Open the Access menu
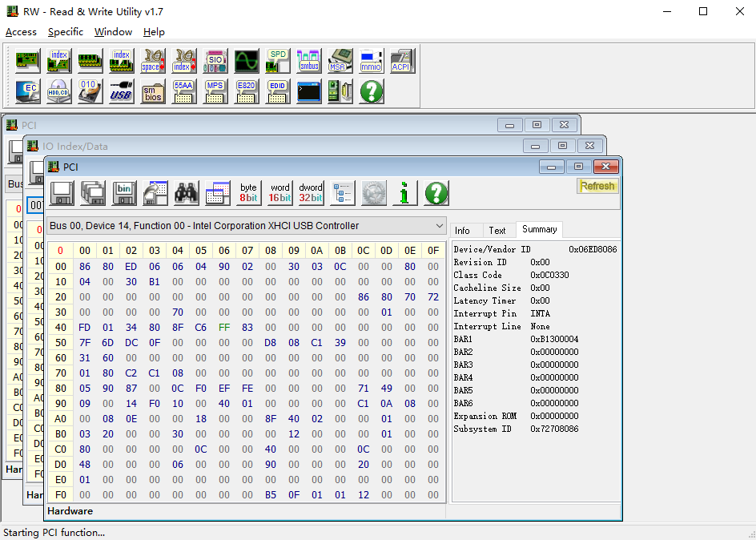The image size is (756, 540). click(x=21, y=32)
